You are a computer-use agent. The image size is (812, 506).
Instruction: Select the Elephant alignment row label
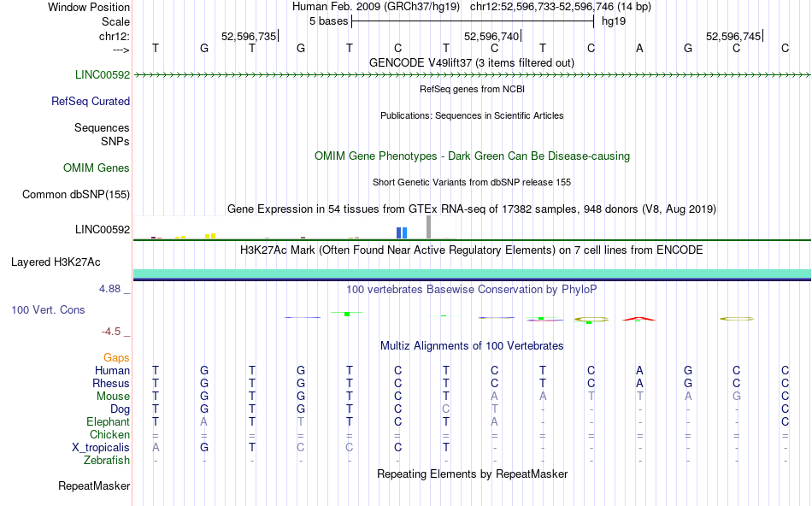[x=109, y=421]
